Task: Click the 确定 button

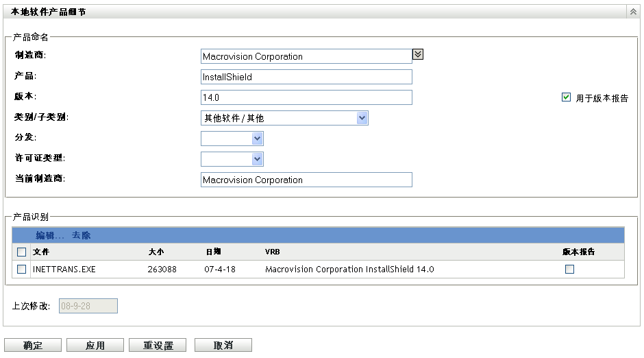Action: coord(33,345)
